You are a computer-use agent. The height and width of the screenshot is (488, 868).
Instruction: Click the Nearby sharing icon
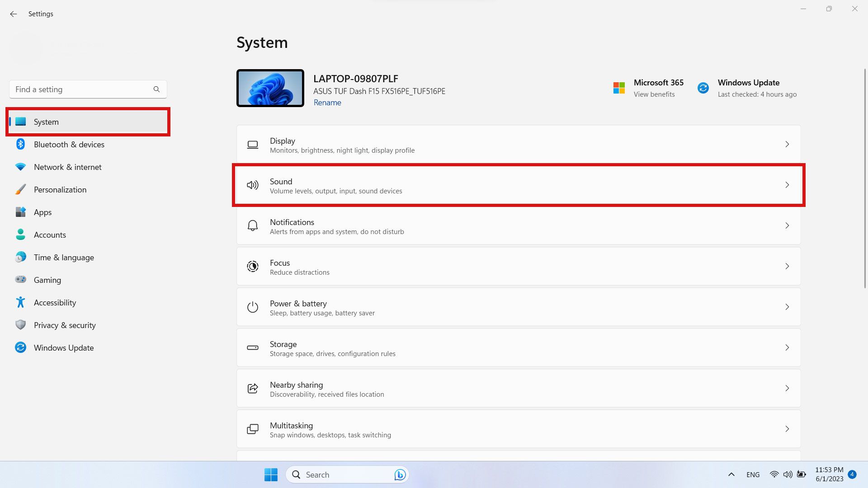point(253,388)
